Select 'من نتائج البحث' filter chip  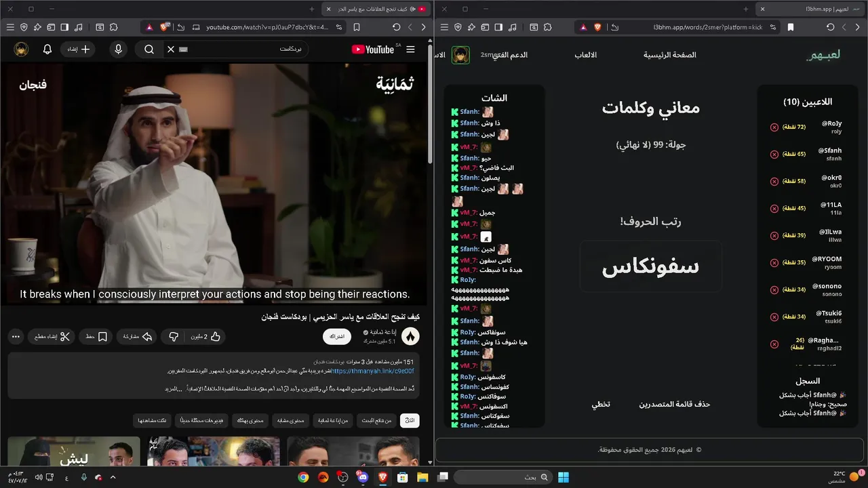click(x=376, y=421)
